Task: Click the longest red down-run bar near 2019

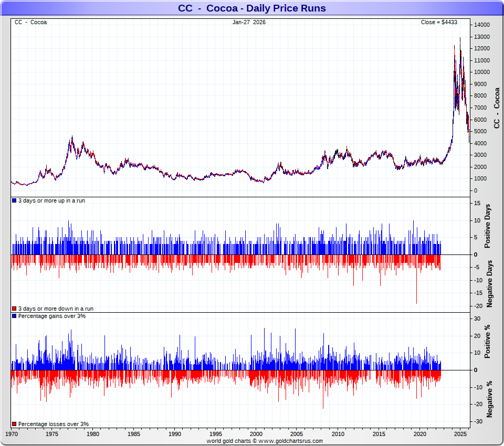Action: (x=416, y=279)
